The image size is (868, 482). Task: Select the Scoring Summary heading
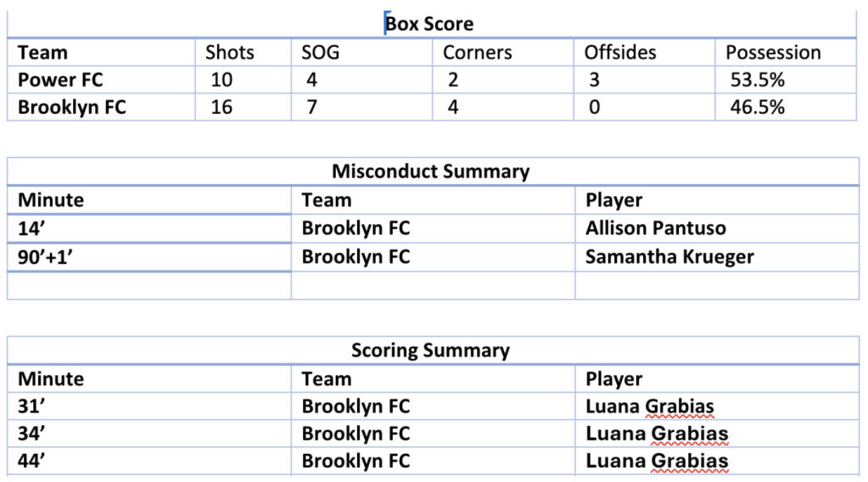click(431, 350)
